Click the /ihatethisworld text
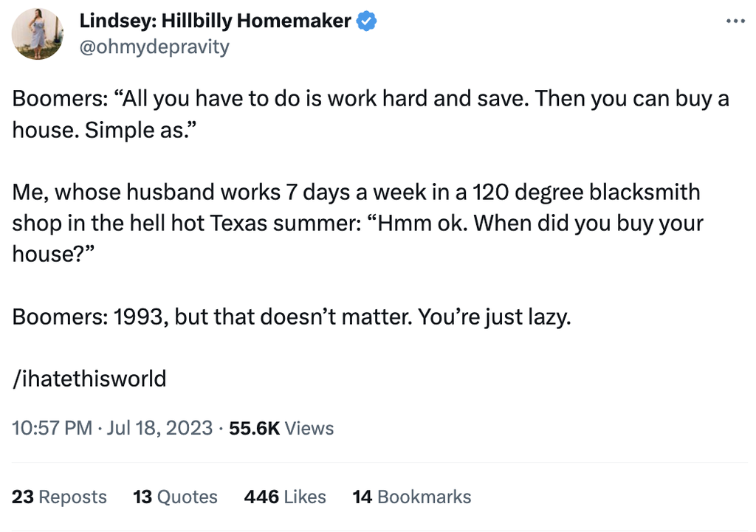Image resolution: width=756 pixels, height=532 pixels. pyautogui.click(x=89, y=379)
